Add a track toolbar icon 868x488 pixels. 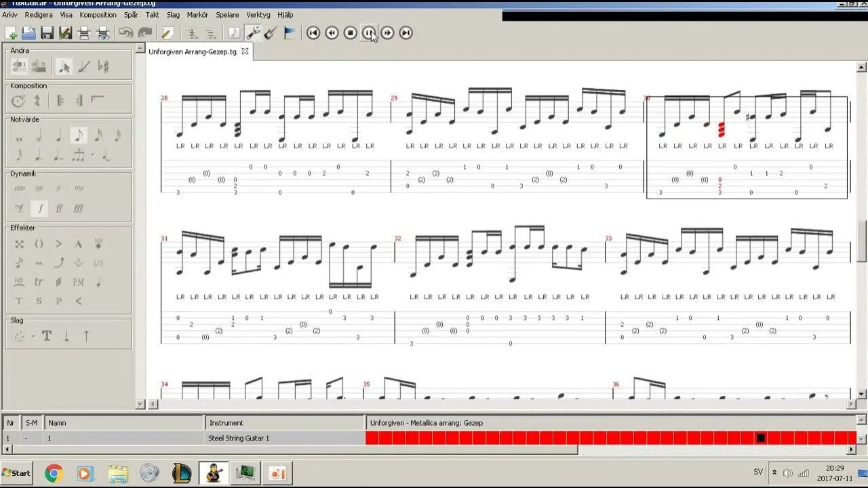192,33
